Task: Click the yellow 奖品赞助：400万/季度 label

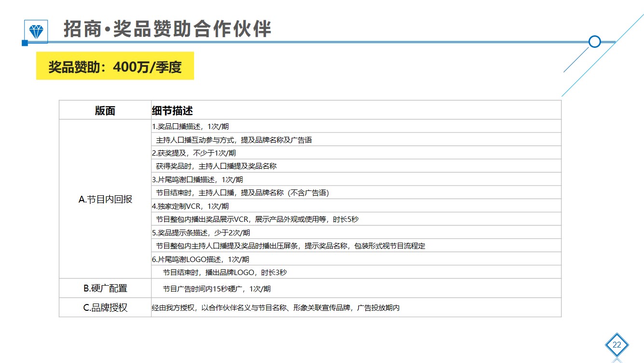Action: click(115, 66)
